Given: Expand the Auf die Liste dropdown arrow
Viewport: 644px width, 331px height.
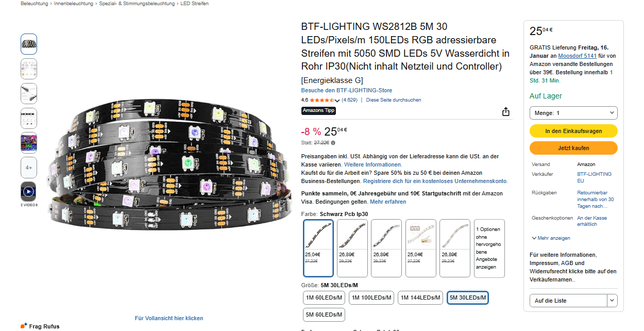Looking at the screenshot, I should [612, 301].
